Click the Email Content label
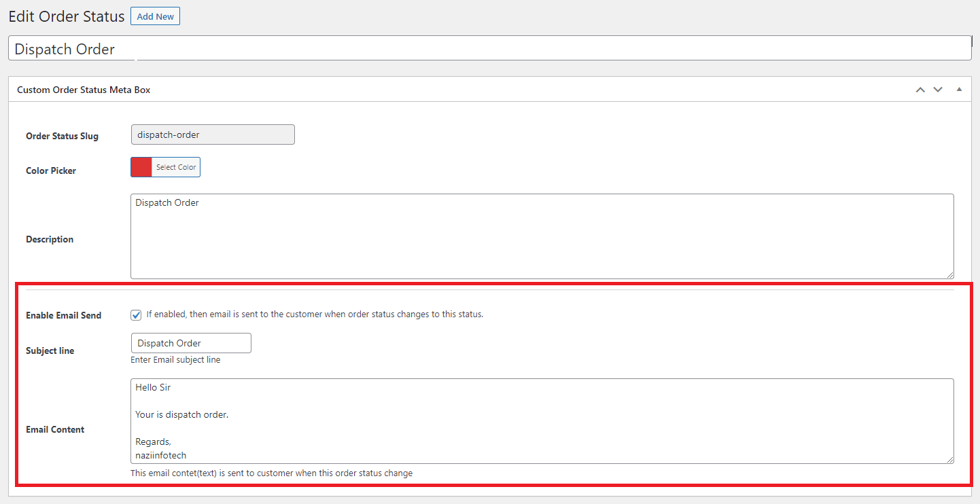This screenshot has width=980, height=504. [55, 429]
